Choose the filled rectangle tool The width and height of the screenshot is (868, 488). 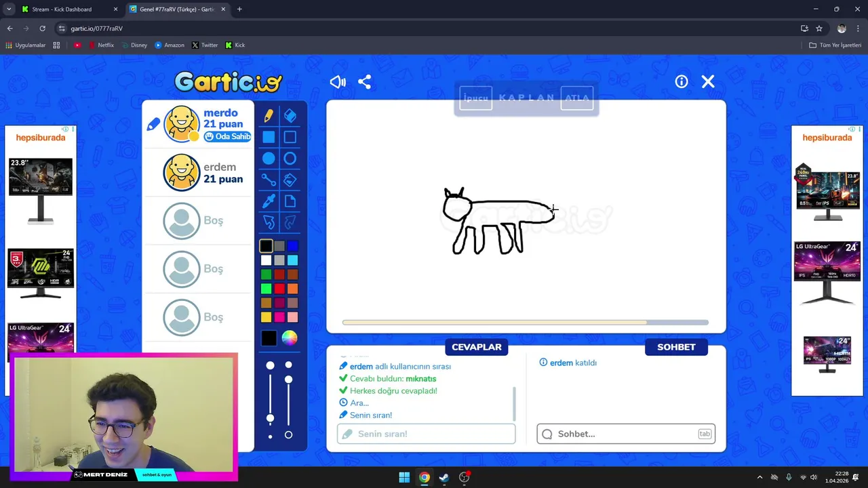pos(269,138)
